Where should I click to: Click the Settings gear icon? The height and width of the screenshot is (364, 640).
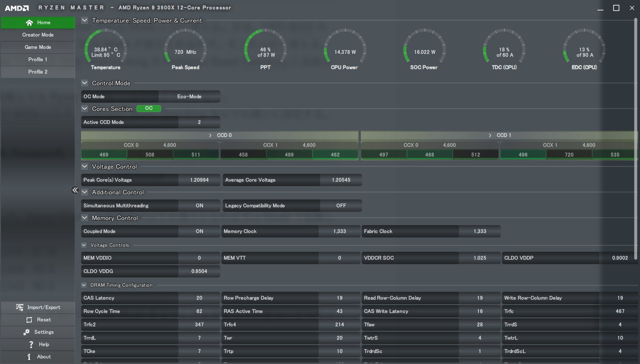click(x=26, y=332)
